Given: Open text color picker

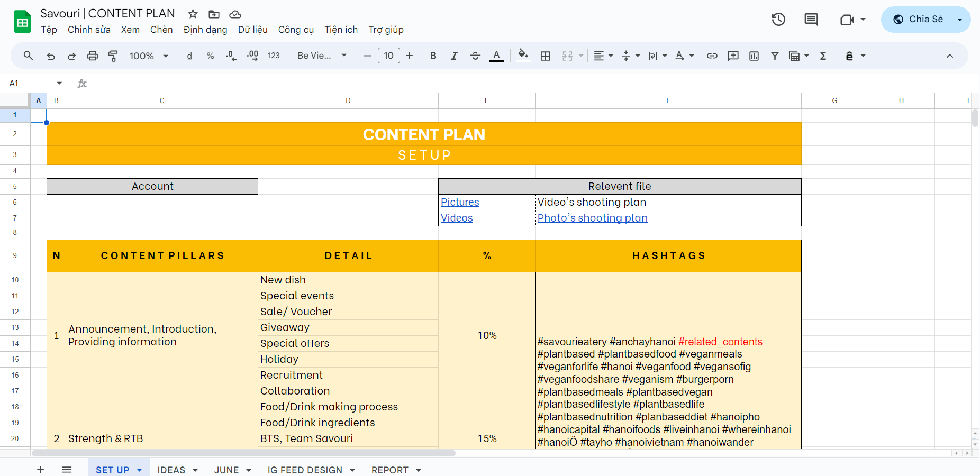Looking at the screenshot, I should pyautogui.click(x=496, y=56).
